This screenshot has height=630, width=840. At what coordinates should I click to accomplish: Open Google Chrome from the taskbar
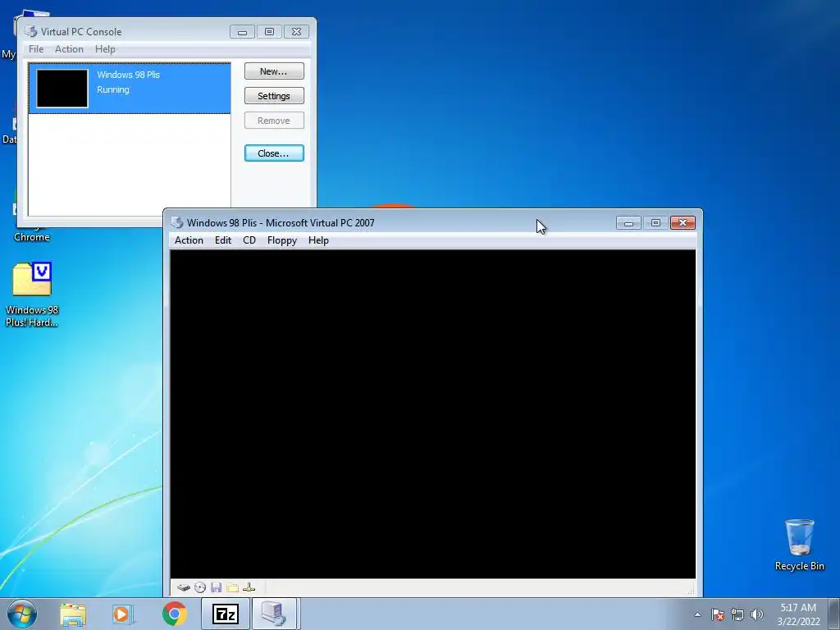pyautogui.click(x=174, y=614)
